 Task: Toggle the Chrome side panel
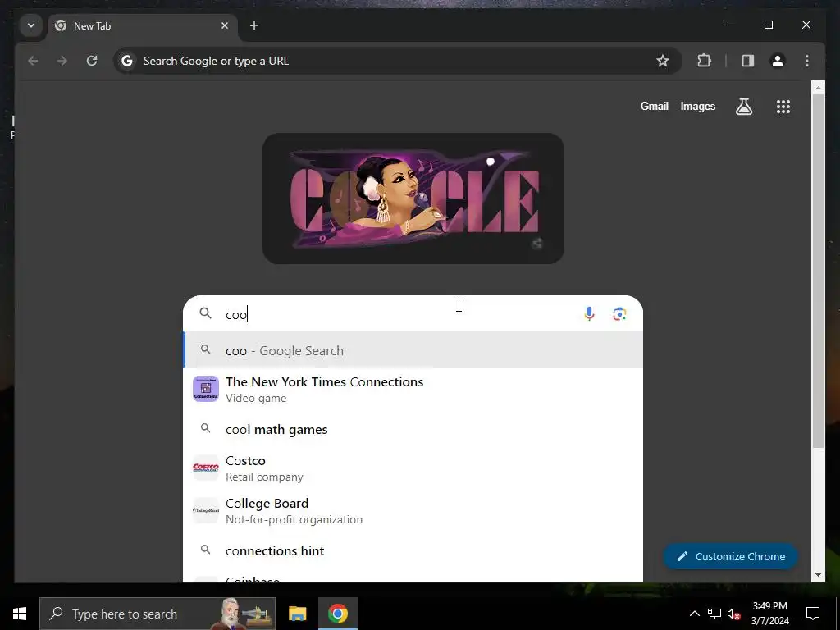tap(748, 61)
